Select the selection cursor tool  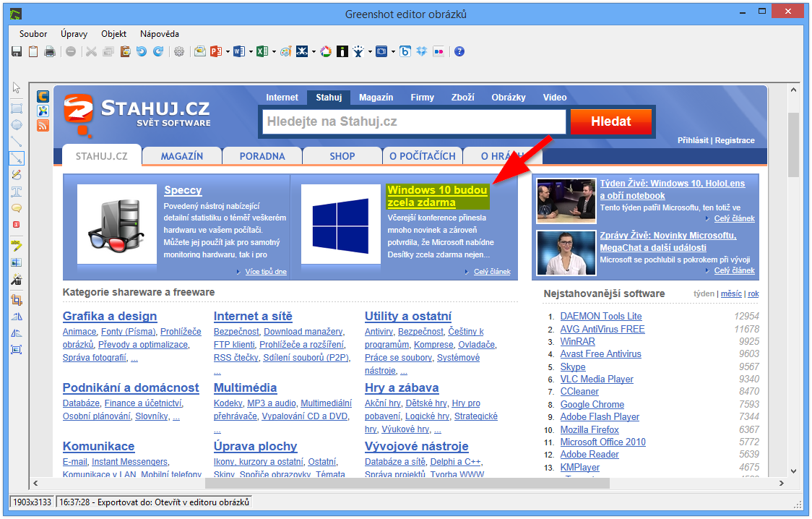(x=17, y=87)
